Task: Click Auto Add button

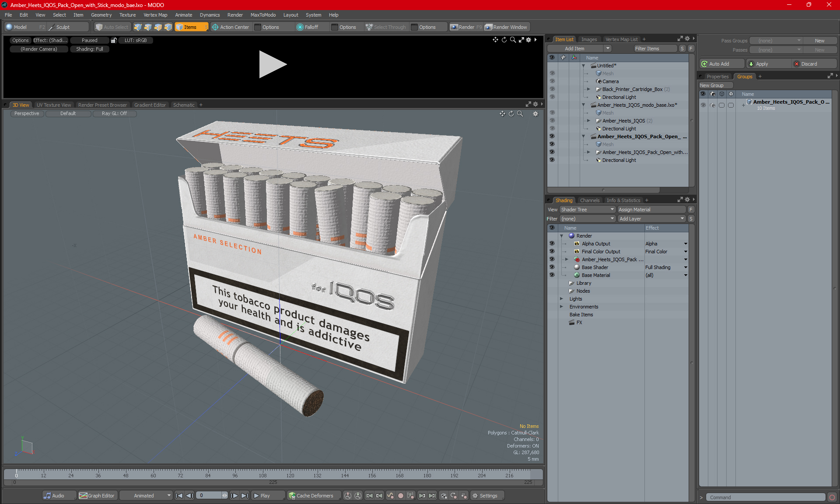Action: 722,64
